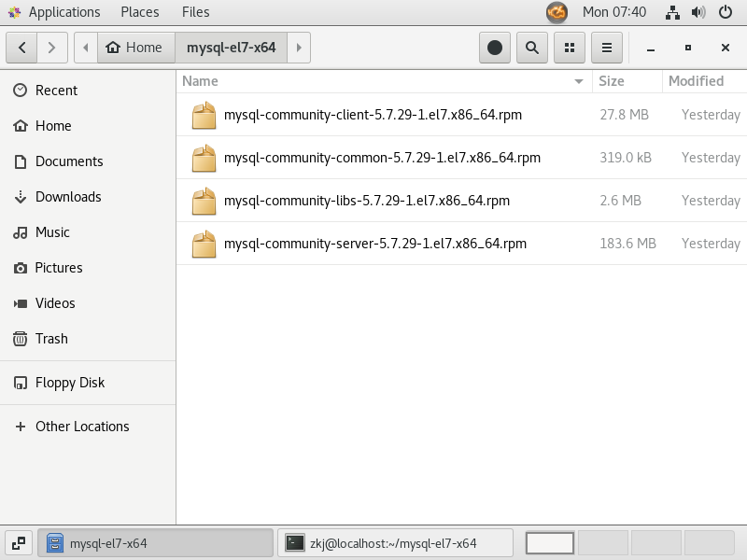
Task: Open the view options hamburger menu
Action: tap(606, 48)
